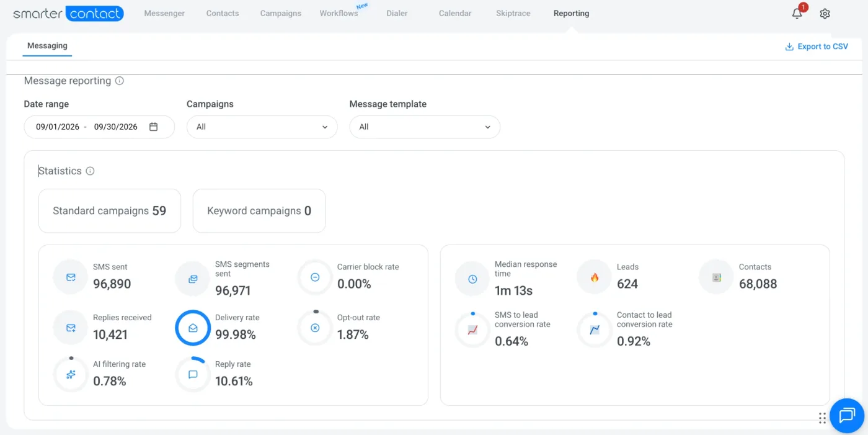
Task: Click the Standard campaigns 59 card
Action: [x=110, y=211]
